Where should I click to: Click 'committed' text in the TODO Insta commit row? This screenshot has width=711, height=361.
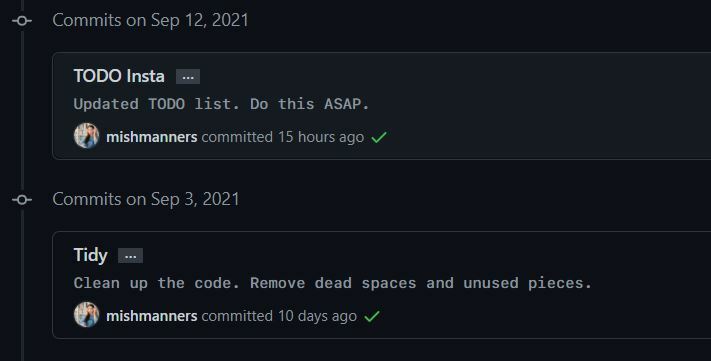point(237,137)
